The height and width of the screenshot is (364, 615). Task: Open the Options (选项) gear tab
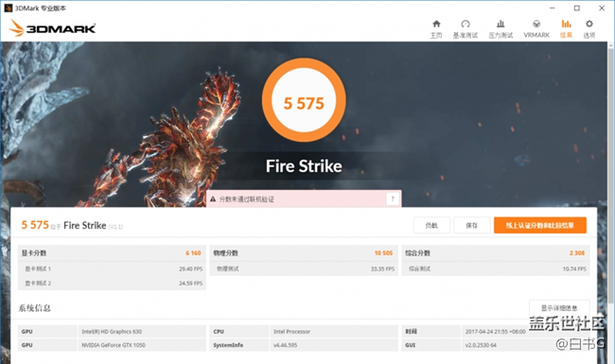(589, 29)
